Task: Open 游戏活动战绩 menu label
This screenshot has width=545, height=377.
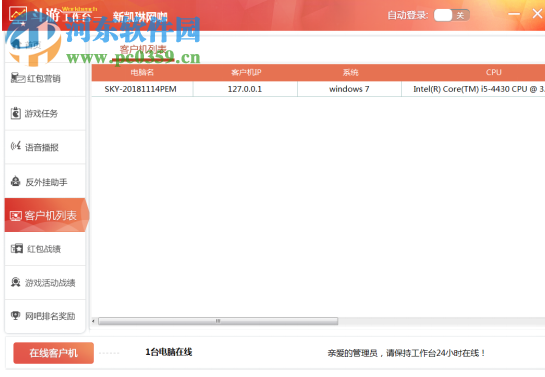Action: (x=50, y=283)
